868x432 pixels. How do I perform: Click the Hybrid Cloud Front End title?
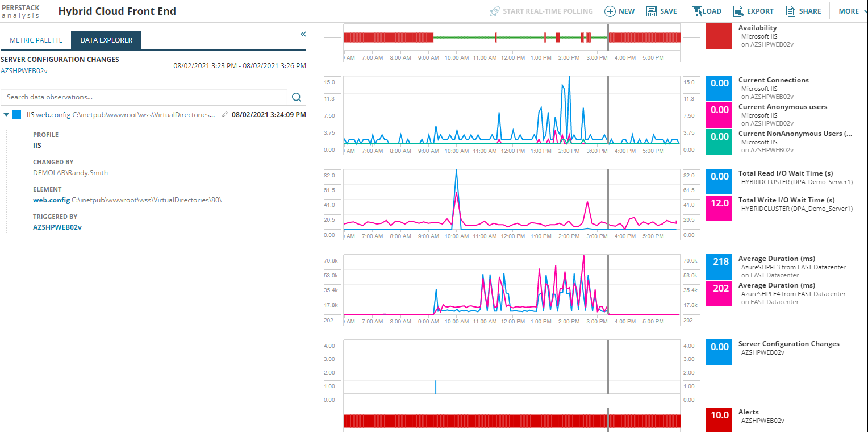pos(117,11)
